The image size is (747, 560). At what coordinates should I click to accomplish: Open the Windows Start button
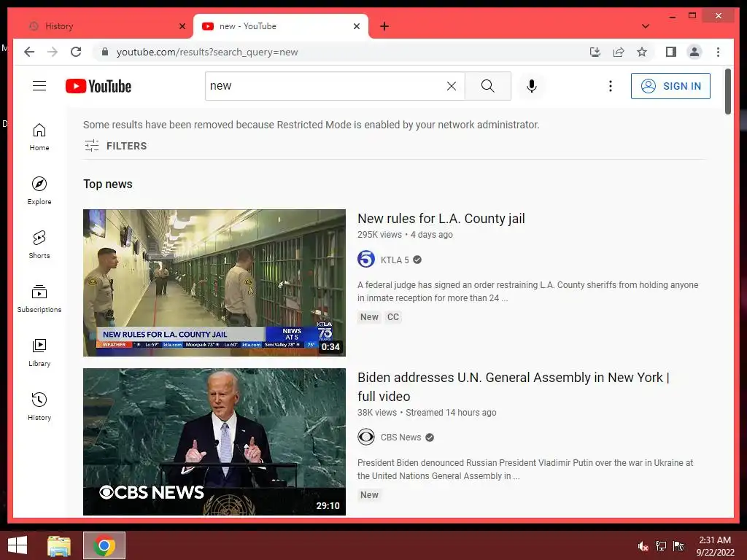[x=18, y=545]
